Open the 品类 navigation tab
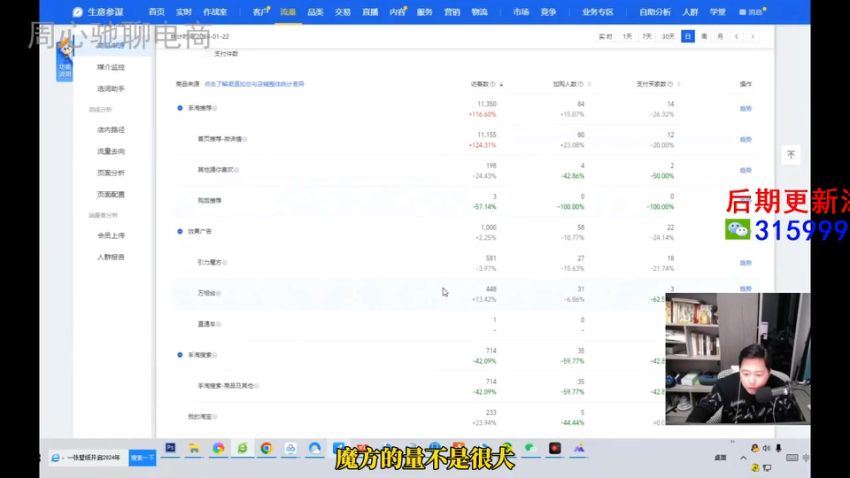Screen dimensions: 850x478 (315, 12)
